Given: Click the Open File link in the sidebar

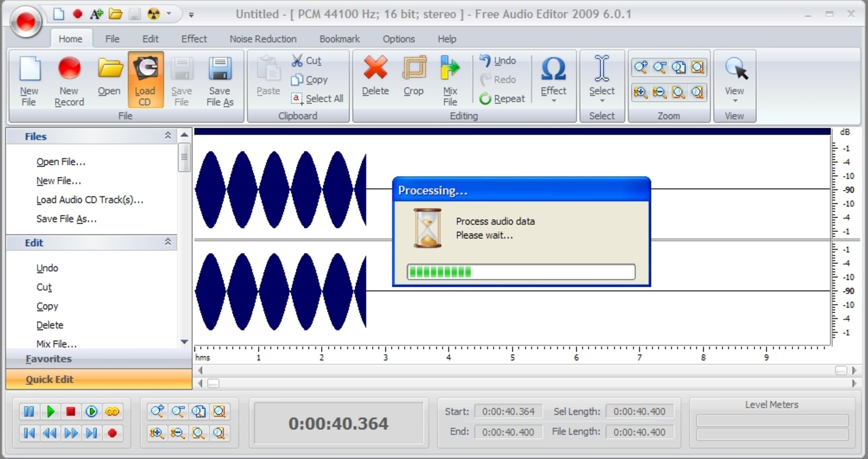Looking at the screenshot, I should (x=60, y=161).
